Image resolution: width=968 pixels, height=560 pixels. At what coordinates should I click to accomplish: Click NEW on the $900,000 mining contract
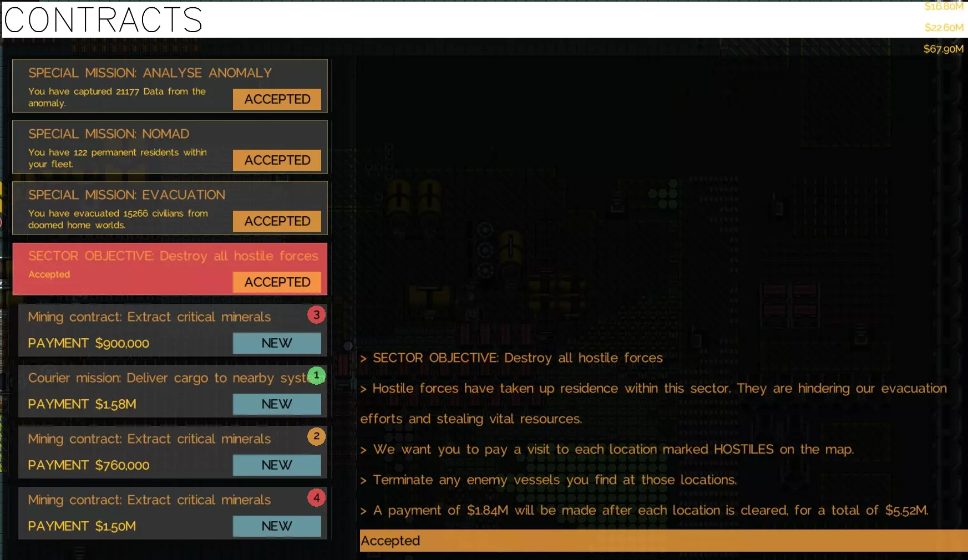[x=277, y=343]
